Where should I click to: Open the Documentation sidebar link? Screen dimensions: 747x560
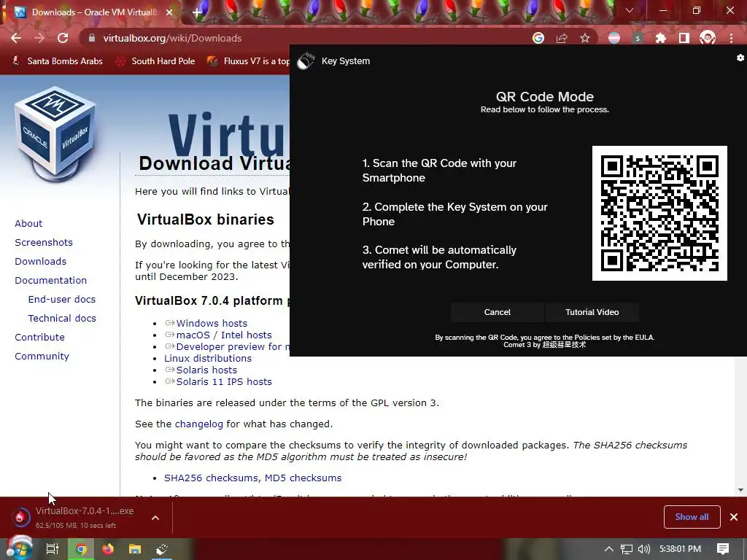click(x=51, y=281)
